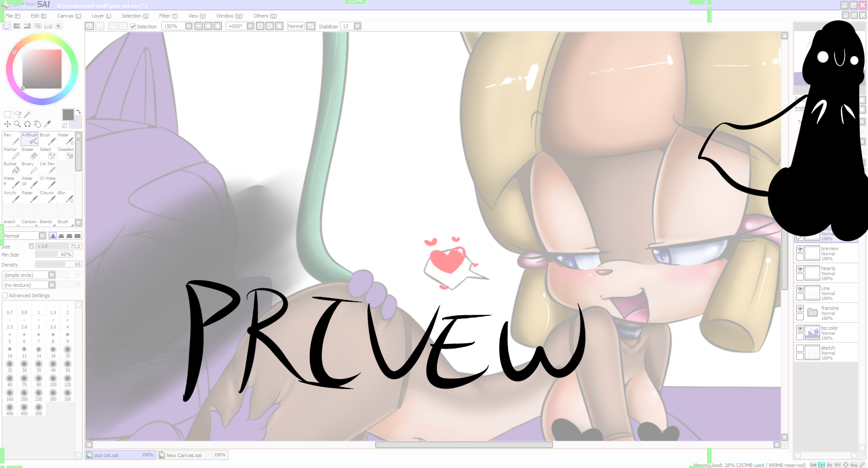Screen dimensions: 868x468
Task: Switch to the New Canvas.sai tab
Action: 192,455
